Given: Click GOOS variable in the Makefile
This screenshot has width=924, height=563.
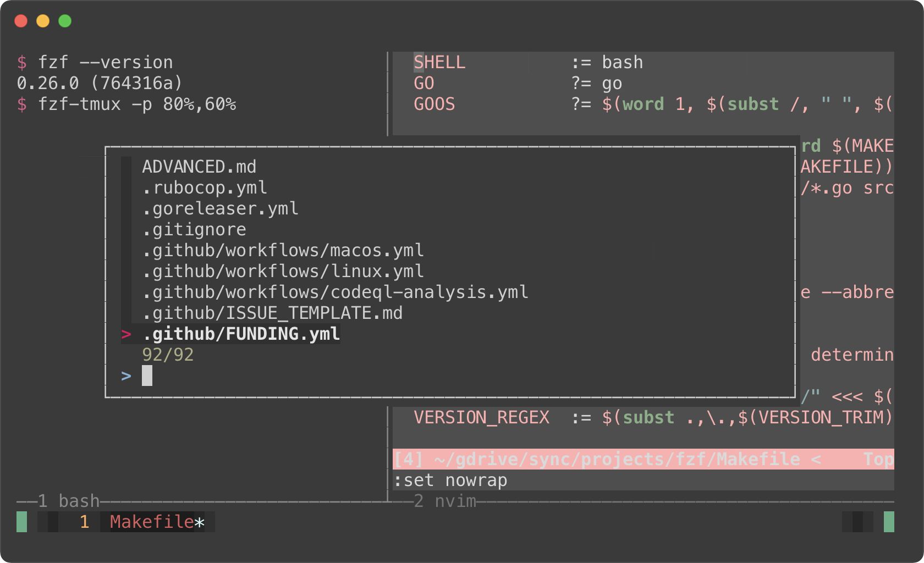Looking at the screenshot, I should 435,104.
